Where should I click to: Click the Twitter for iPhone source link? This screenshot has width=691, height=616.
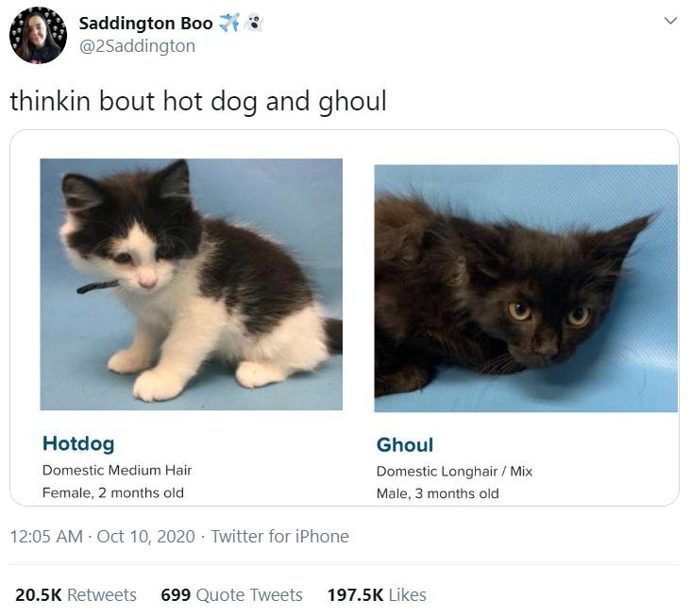pyautogui.click(x=279, y=537)
